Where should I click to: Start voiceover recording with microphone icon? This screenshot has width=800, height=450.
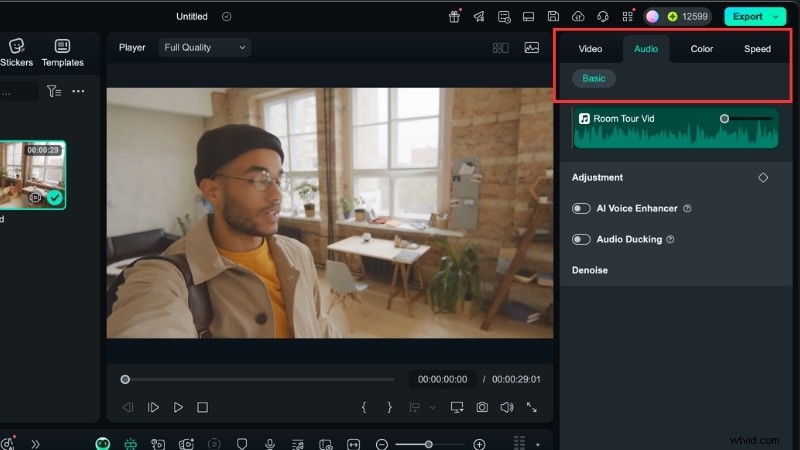[x=270, y=444]
